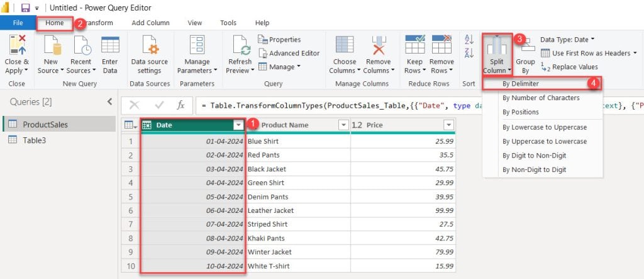
Task: Open the File tab
Action: pos(18,23)
